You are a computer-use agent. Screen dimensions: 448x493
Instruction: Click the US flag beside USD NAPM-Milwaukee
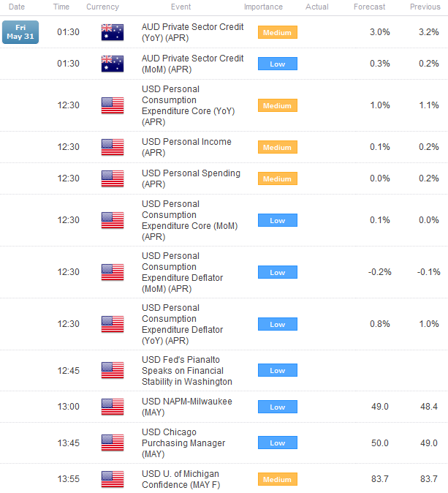(x=113, y=407)
